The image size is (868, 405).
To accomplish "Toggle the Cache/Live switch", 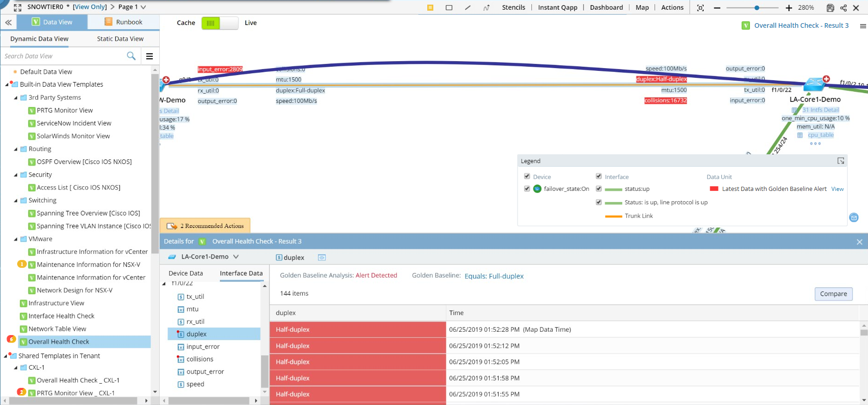I will click(x=219, y=23).
